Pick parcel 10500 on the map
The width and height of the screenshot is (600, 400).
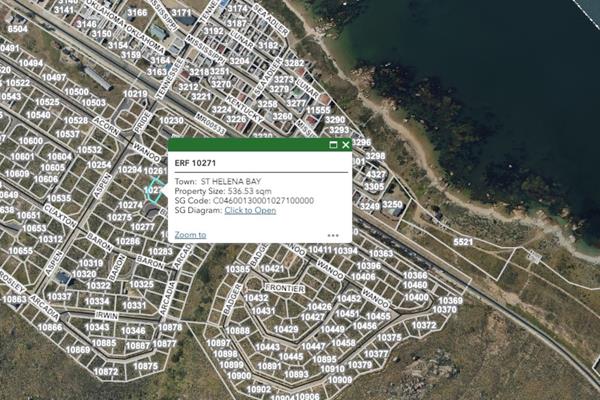(x=75, y=91)
